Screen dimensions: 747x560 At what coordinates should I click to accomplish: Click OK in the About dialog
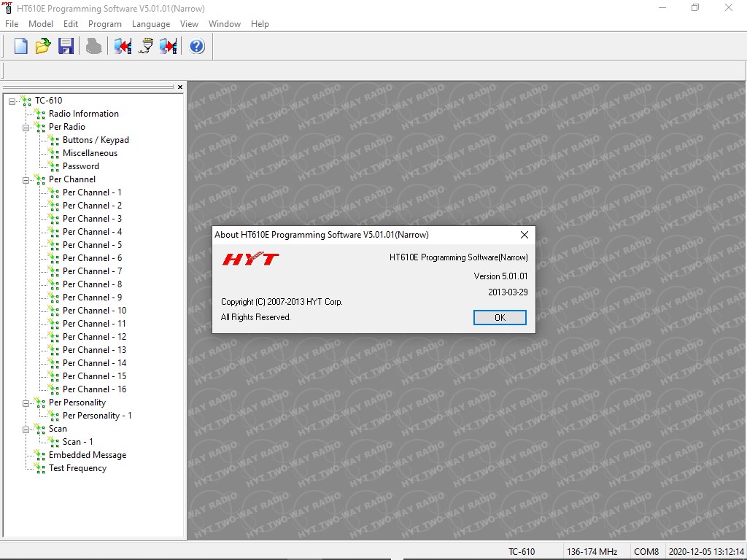click(x=500, y=318)
